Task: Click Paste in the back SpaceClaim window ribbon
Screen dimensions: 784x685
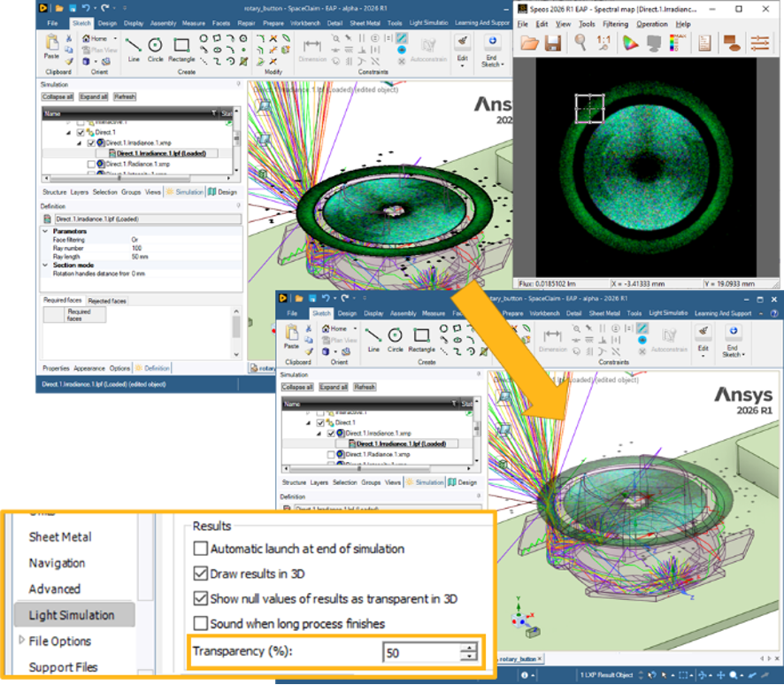Action: tap(51, 47)
